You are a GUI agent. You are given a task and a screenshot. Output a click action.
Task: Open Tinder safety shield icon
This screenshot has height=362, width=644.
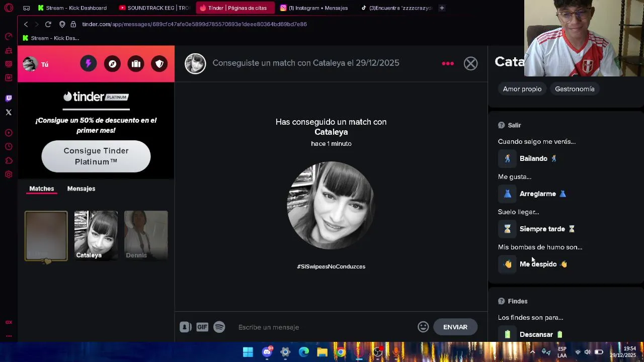[x=159, y=64]
